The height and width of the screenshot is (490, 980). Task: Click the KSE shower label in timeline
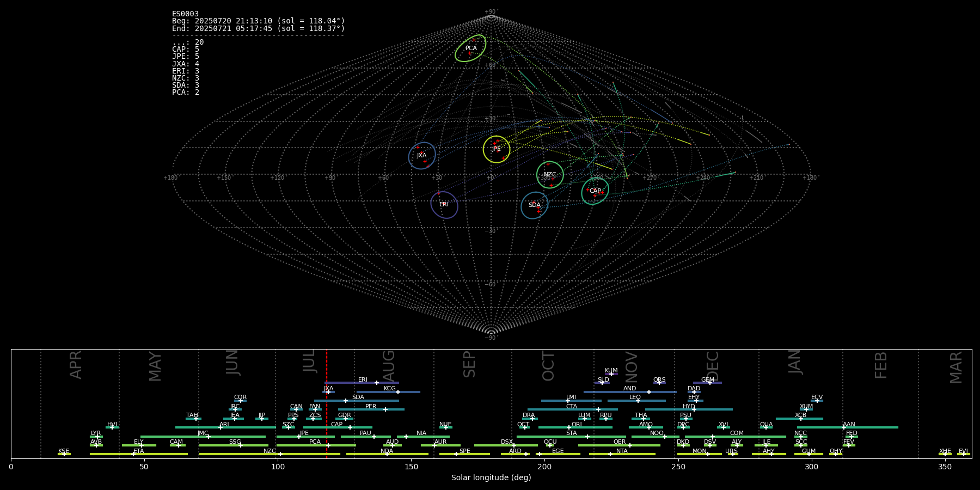(64, 451)
